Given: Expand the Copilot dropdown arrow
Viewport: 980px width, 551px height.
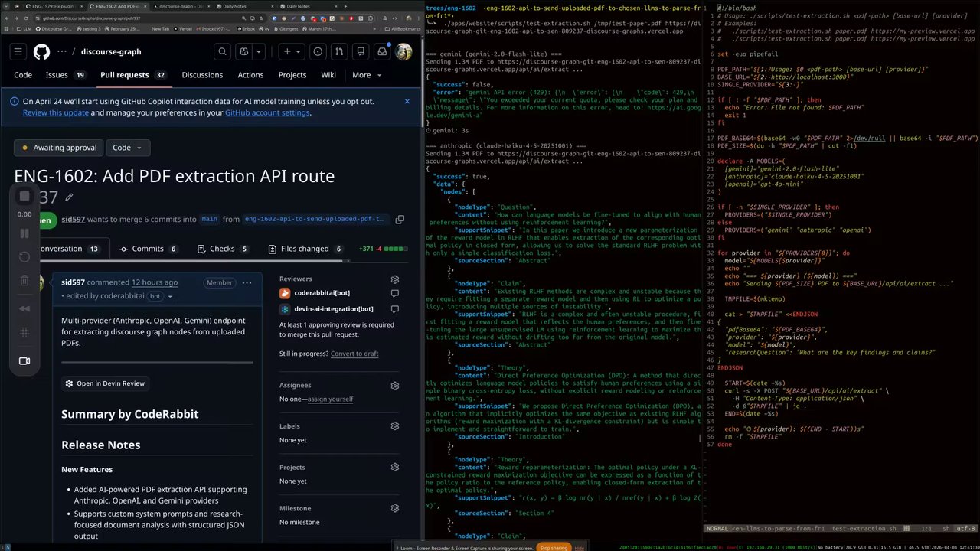Looking at the screenshot, I should coord(257,52).
